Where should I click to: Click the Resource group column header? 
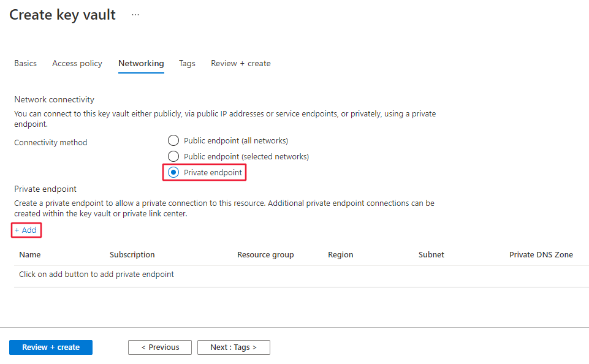click(265, 254)
